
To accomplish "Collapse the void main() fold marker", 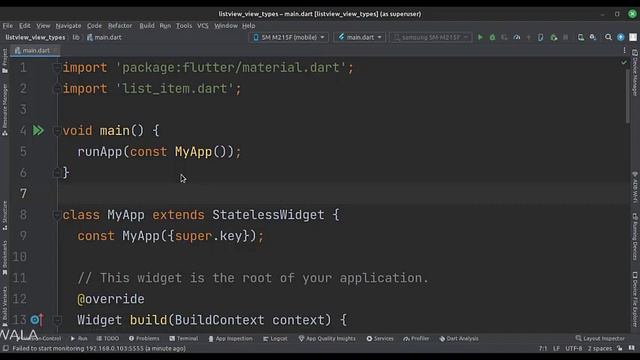I will coord(57,131).
